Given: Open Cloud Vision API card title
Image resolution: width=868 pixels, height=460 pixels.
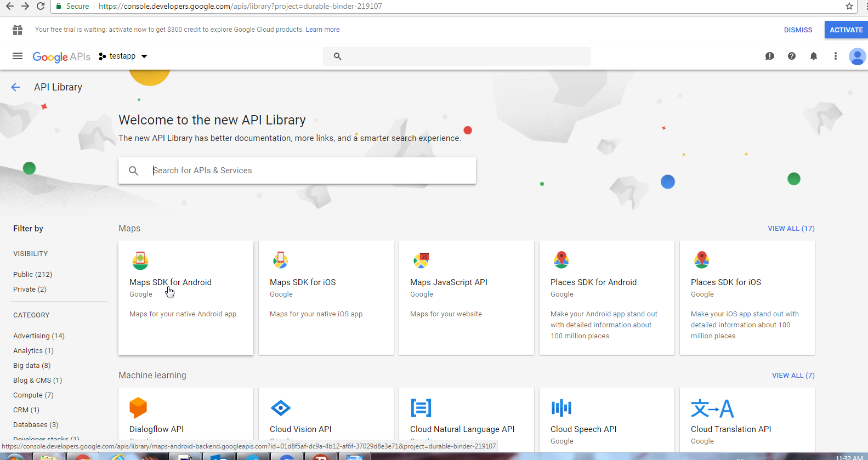Looking at the screenshot, I should (x=300, y=429).
